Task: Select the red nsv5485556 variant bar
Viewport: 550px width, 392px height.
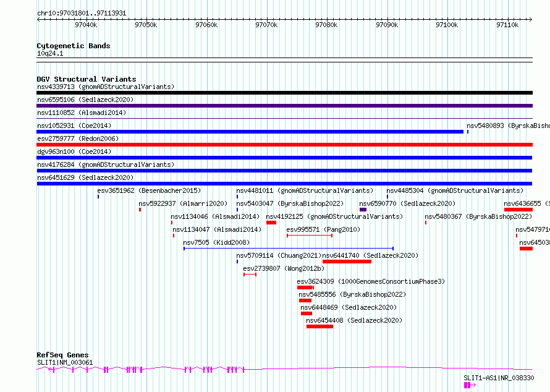Action: tap(305, 300)
